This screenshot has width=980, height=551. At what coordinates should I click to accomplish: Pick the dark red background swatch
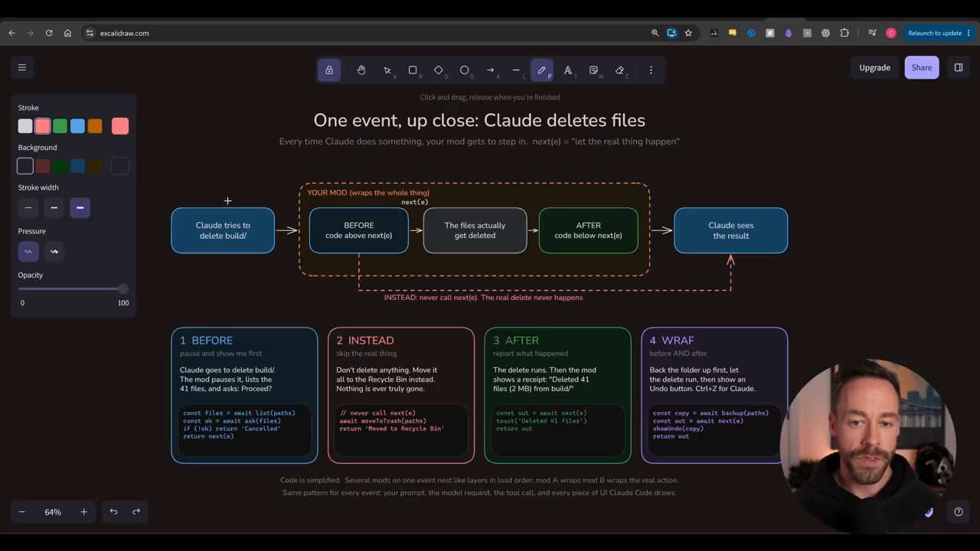click(x=43, y=166)
